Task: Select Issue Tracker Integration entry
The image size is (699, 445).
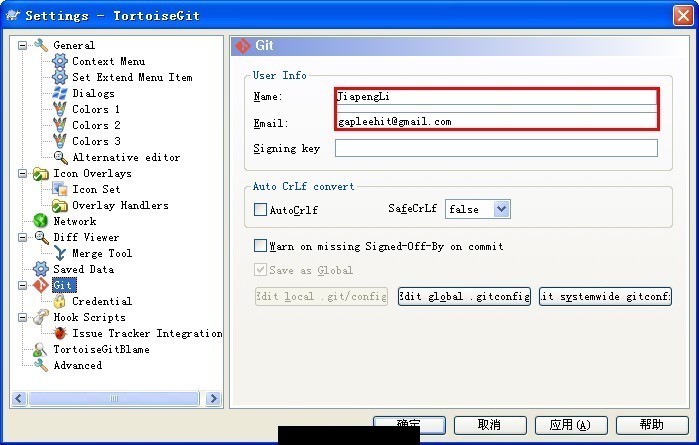Action: click(x=147, y=334)
